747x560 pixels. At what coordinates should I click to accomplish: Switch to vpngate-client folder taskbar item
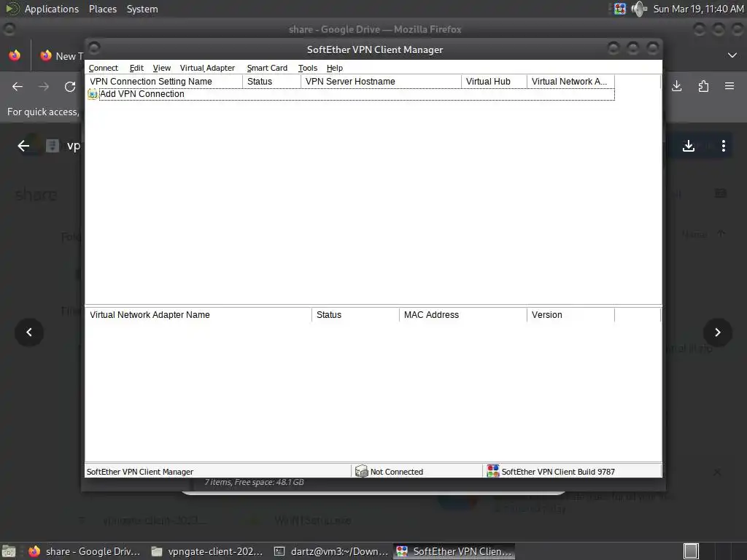click(x=207, y=551)
